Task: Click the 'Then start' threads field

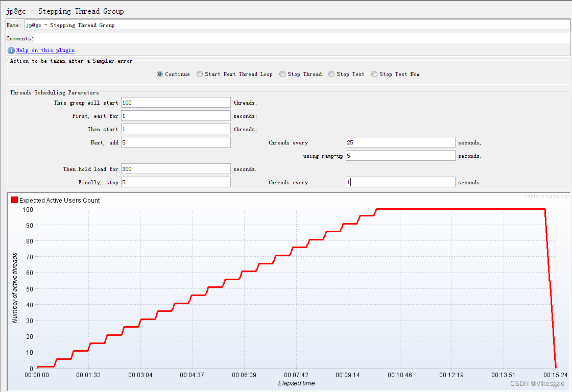Action: tap(176, 129)
